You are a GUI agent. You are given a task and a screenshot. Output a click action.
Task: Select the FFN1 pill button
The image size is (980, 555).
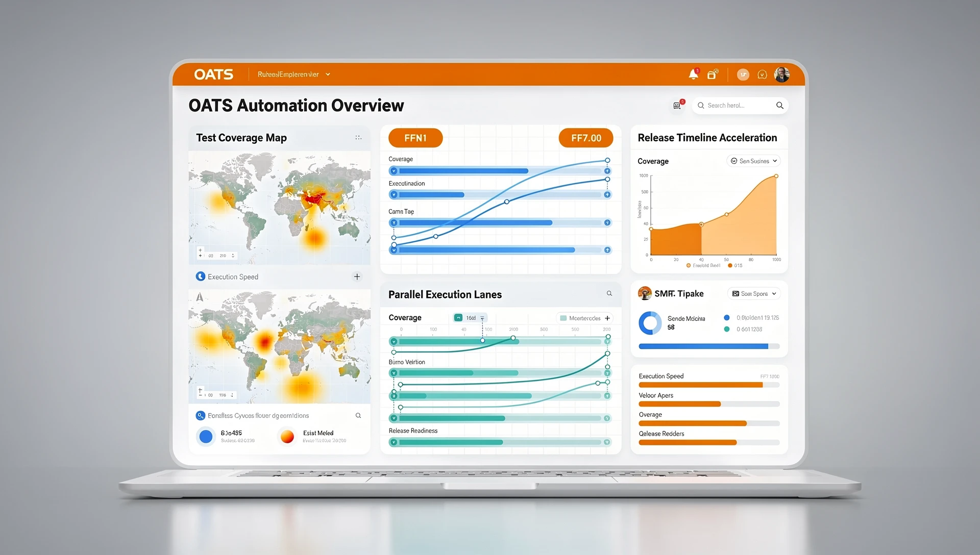point(415,138)
